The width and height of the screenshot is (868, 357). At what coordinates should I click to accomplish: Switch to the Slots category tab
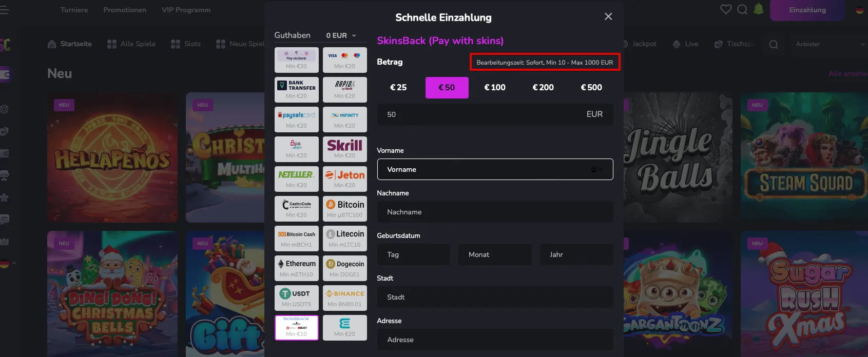point(186,44)
